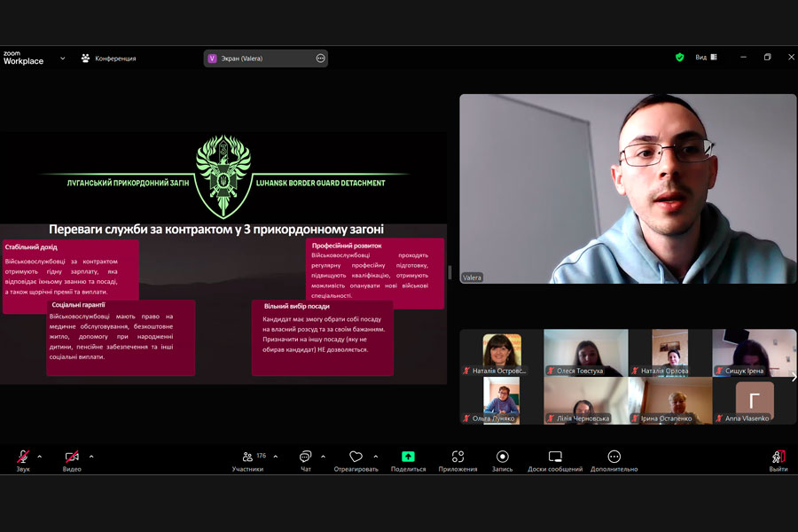Unmute the microphone Звук button
The height and width of the screenshot is (532, 798).
(x=23, y=460)
